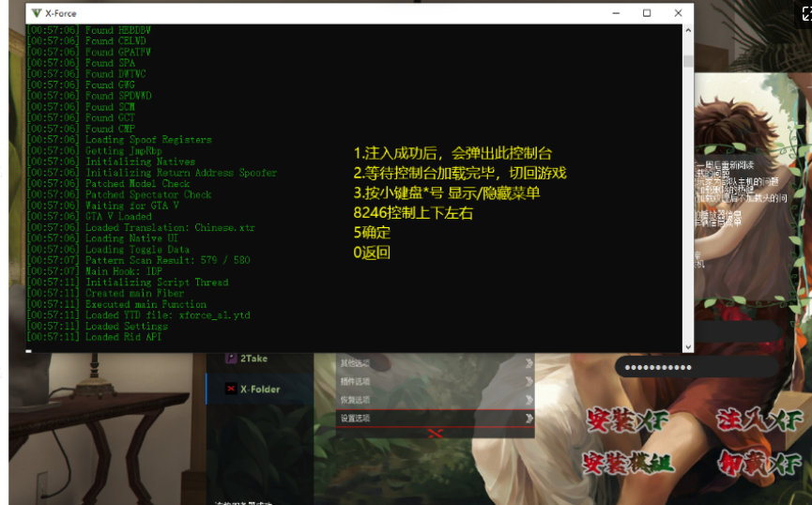The height and width of the screenshot is (505, 812).
Task: Expand arrow next to 其他选项
Action: tap(529, 363)
